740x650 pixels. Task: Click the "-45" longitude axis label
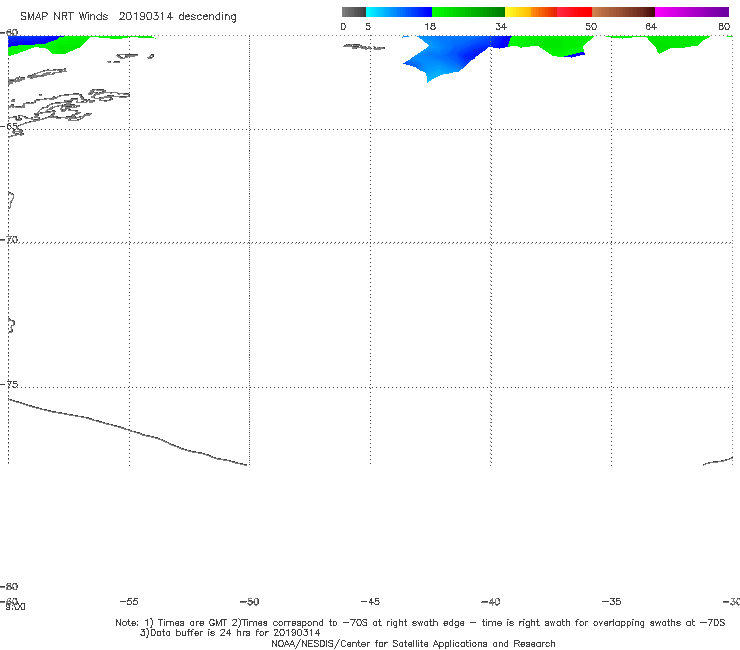point(370,602)
